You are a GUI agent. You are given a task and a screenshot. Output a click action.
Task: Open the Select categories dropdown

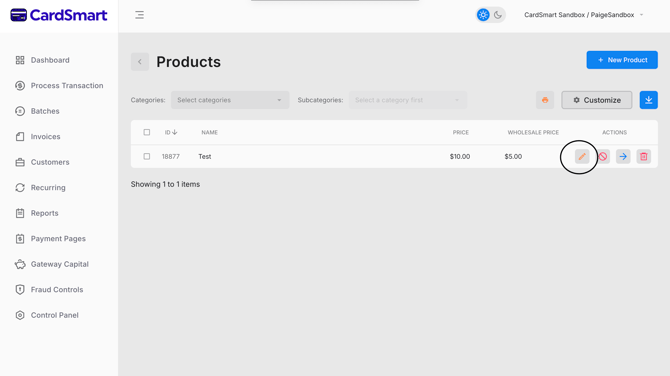tap(230, 100)
